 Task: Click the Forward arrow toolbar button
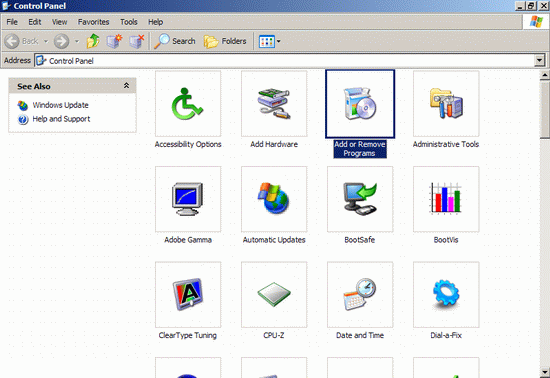pos(61,41)
